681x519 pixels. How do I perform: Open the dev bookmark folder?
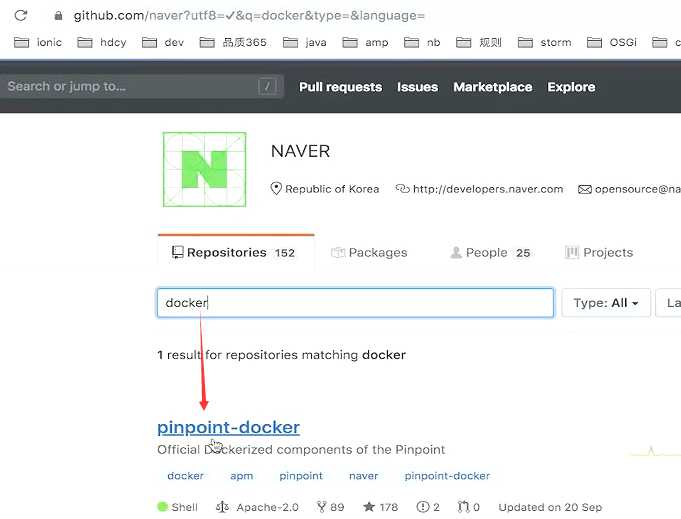point(163,42)
